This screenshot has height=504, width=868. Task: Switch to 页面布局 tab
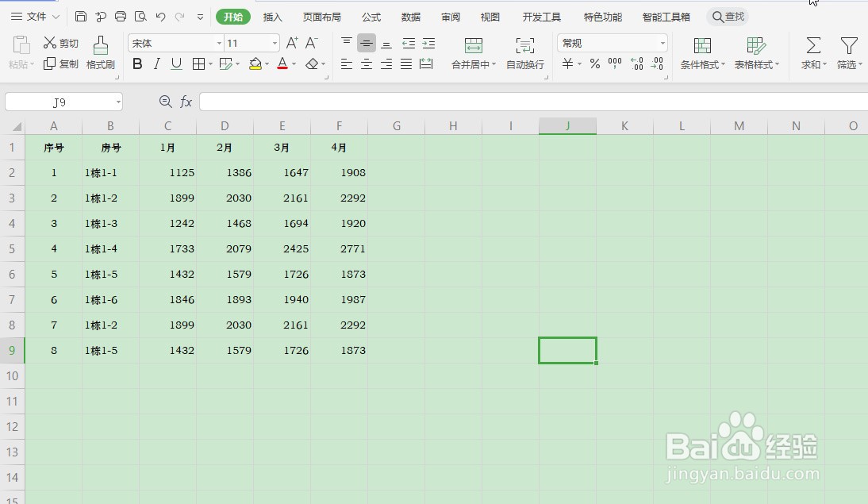pyautogui.click(x=322, y=17)
